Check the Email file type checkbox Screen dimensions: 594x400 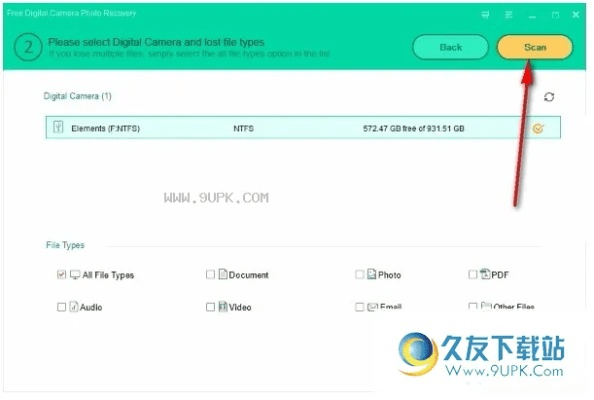pyautogui.click(x=360, y=307)
